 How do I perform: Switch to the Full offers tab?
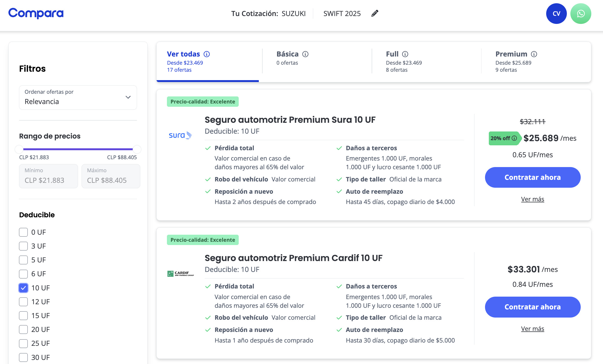(x=392, y=54)
